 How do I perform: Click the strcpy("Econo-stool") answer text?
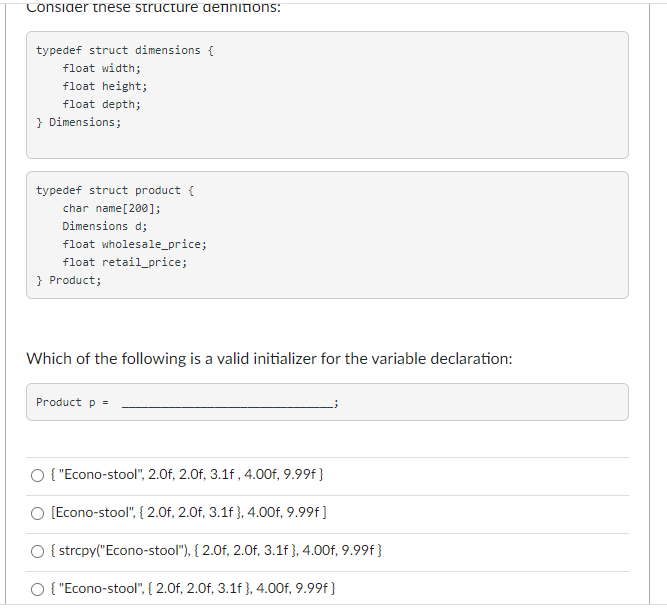[x=216, y=550]
